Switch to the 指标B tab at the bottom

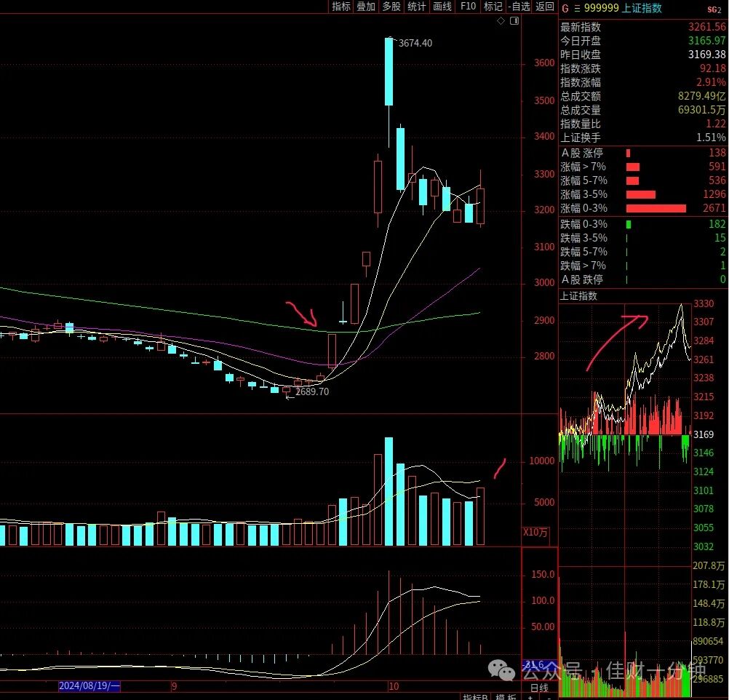[x=475, y=697]
